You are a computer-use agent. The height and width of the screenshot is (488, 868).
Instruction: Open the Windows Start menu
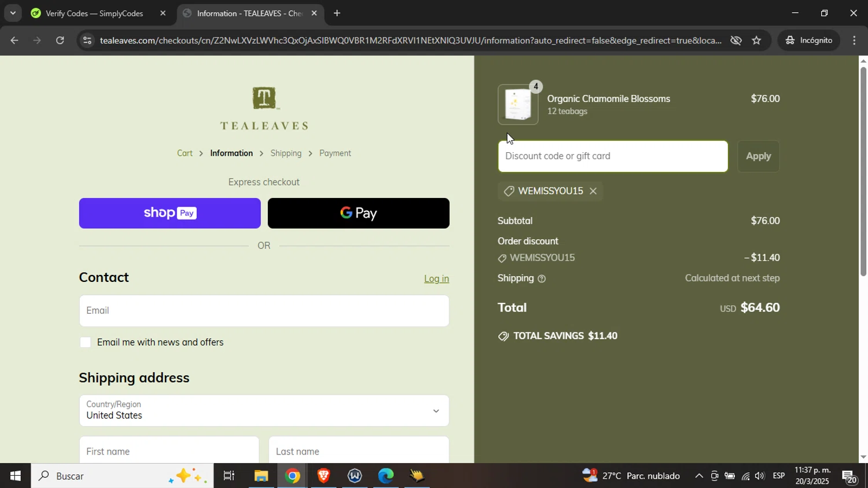point(15,476)
